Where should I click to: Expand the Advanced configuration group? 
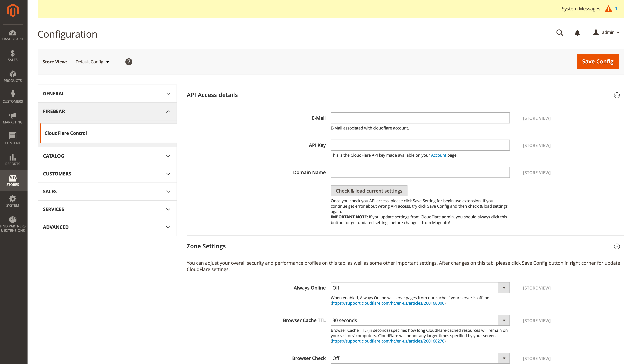[x=107, y=227]
